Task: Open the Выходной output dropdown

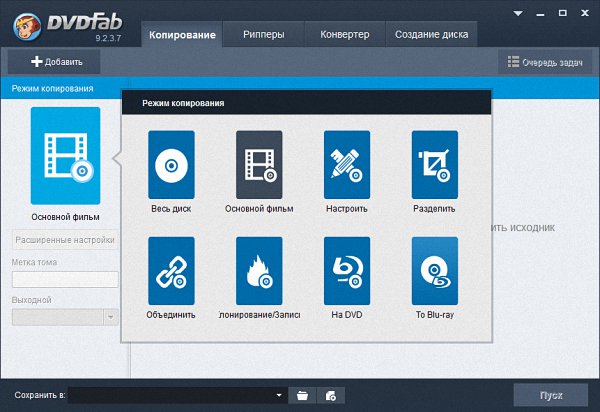Action: (x=111, y=317)
